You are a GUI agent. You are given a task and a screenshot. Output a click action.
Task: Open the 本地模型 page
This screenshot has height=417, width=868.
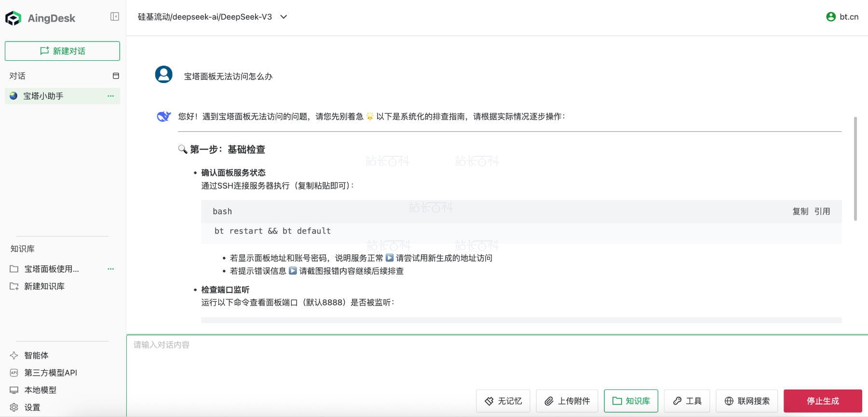pyautogui.click(x=41, y=390)
